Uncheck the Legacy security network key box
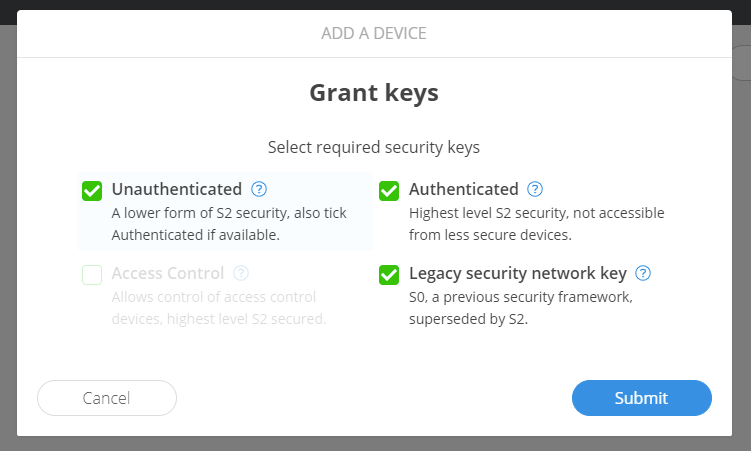751x451 pixels. (x=389, y=274)
